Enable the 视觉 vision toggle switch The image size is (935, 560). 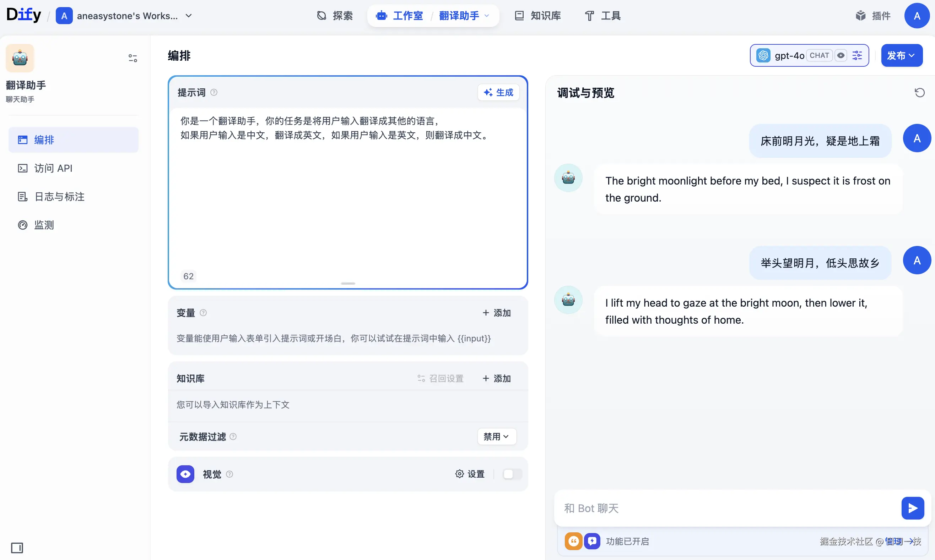click(512, 474)
